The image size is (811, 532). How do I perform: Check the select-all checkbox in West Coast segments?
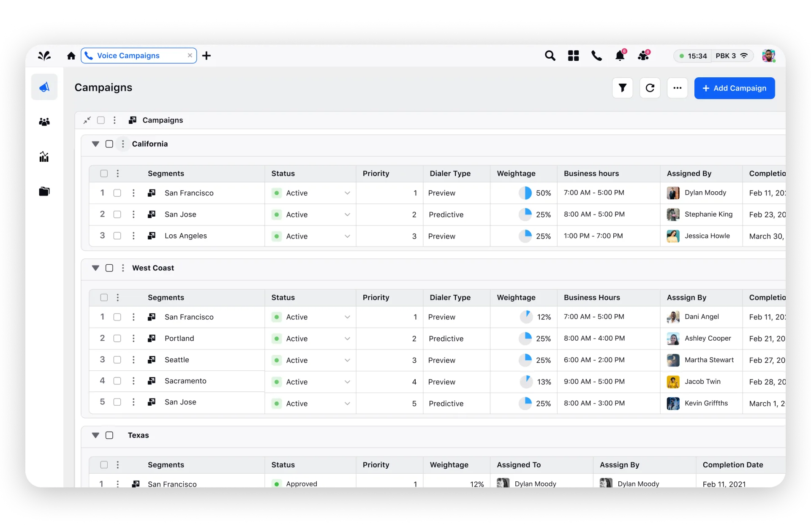(x=104, y=297)
